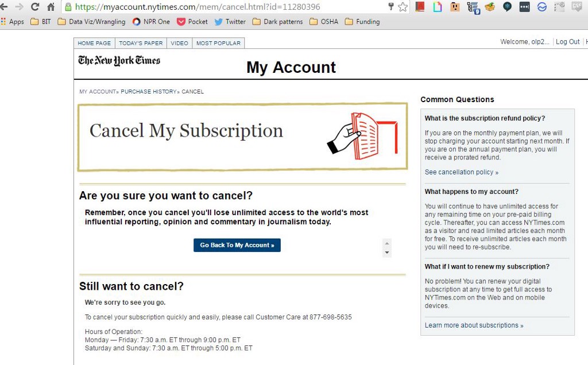Open the orange box with green arrow extension
588x365 pixels.
[x=490, y=6]
